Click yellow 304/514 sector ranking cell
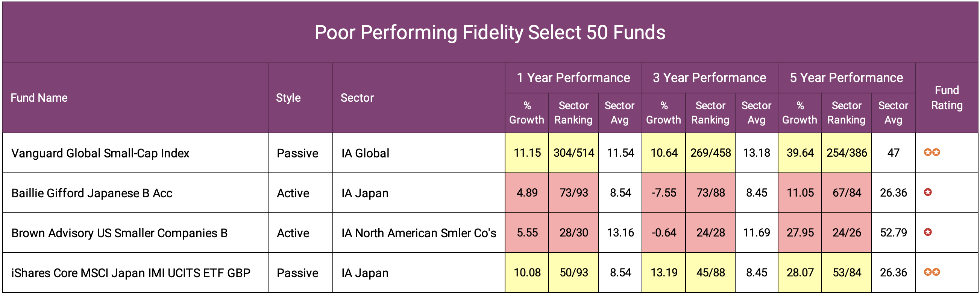 [573, 153]
